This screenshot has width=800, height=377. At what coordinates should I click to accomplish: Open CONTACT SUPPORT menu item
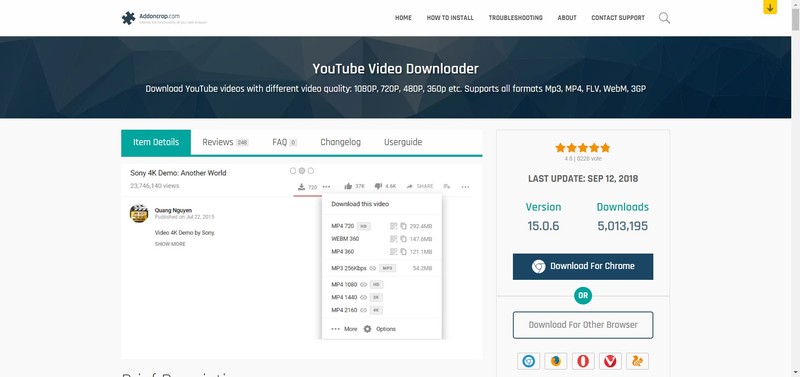click(x=618, y=18)
